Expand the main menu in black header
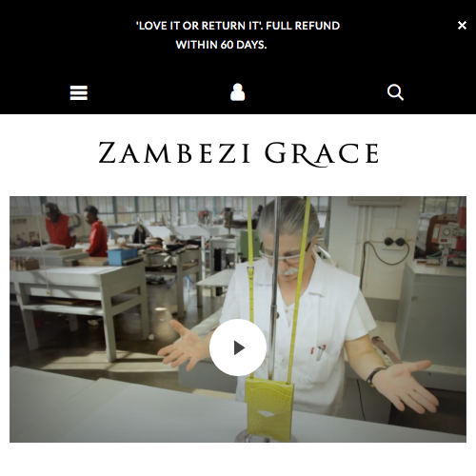The image size is (476, 476). point(79,92)
